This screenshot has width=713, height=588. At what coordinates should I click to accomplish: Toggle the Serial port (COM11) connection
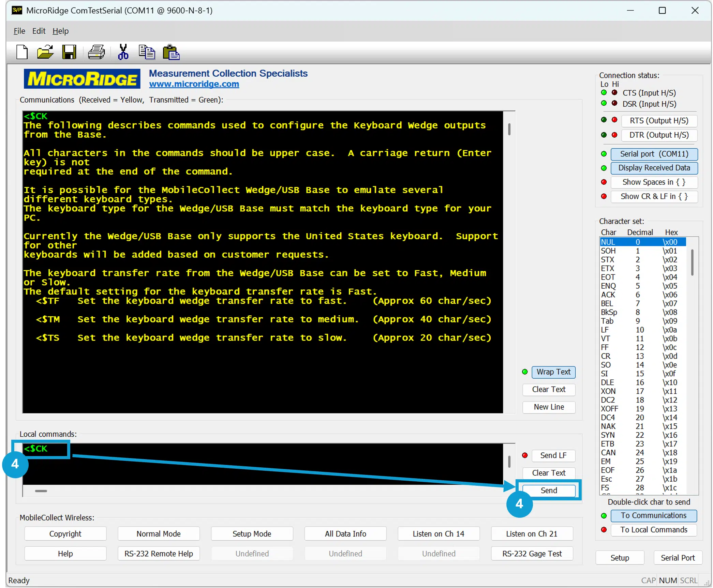click(x=654, y=154)
